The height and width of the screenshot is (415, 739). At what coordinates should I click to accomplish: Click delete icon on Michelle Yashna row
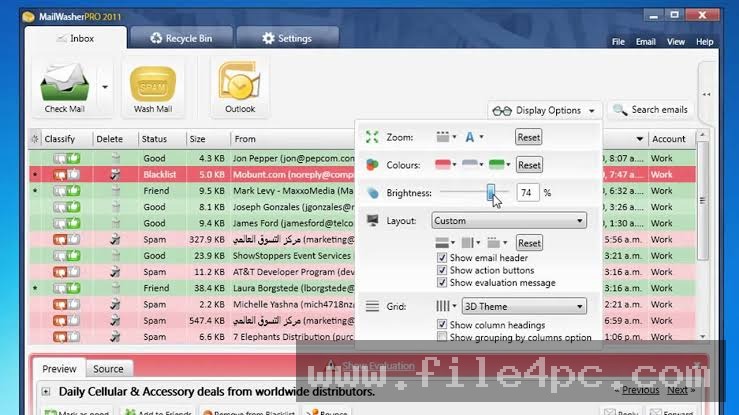(x=115, y=304)
